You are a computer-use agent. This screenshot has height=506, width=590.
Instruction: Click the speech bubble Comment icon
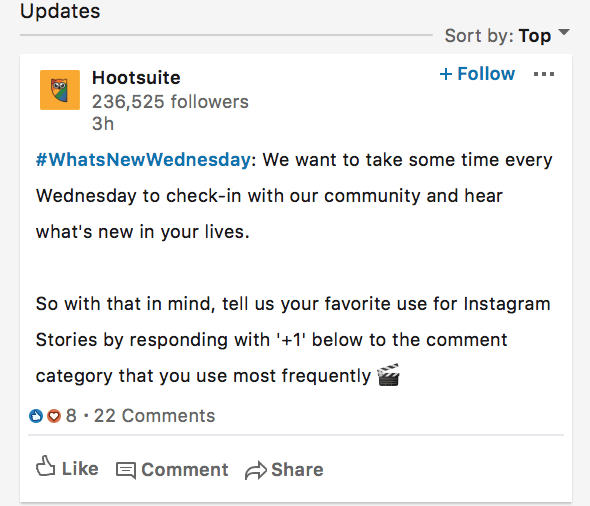(126, 470)
